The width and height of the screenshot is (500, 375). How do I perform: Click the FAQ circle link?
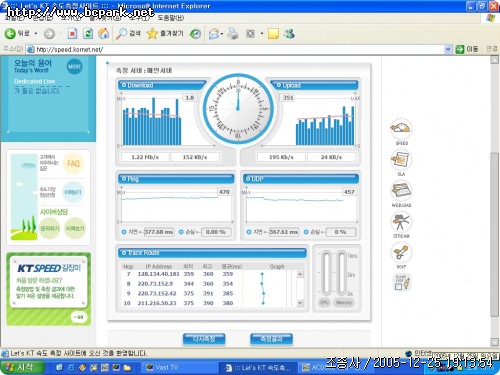pyautogui.click(x=73, y=163)
